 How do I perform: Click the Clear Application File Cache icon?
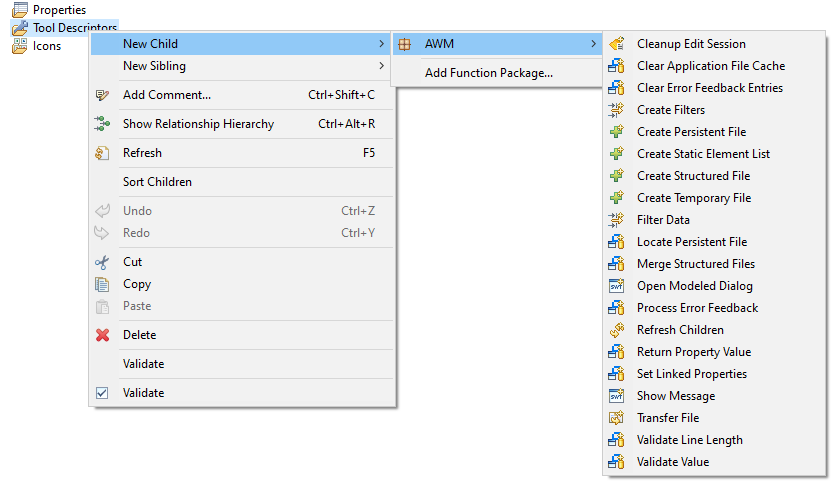(616, 66)
